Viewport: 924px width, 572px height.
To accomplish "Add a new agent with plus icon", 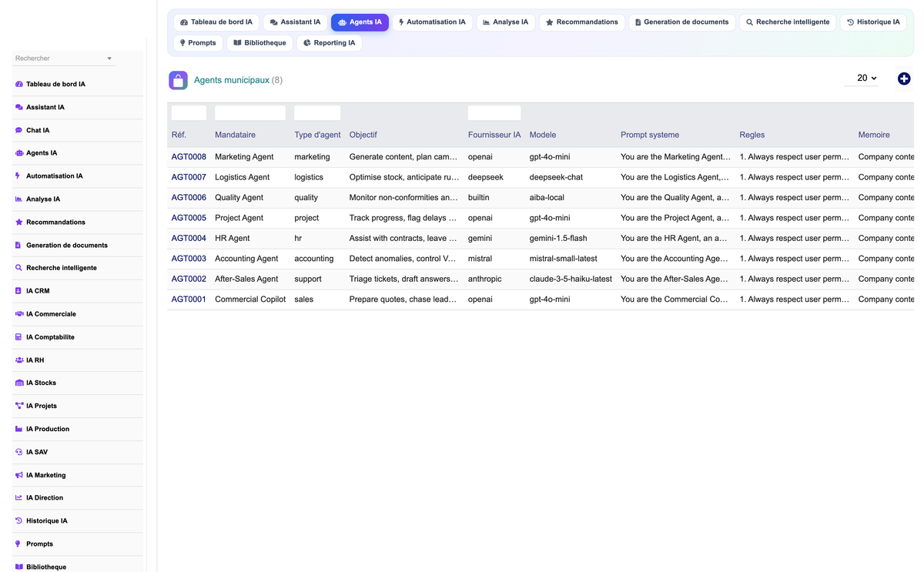I will tap(904, 79).
